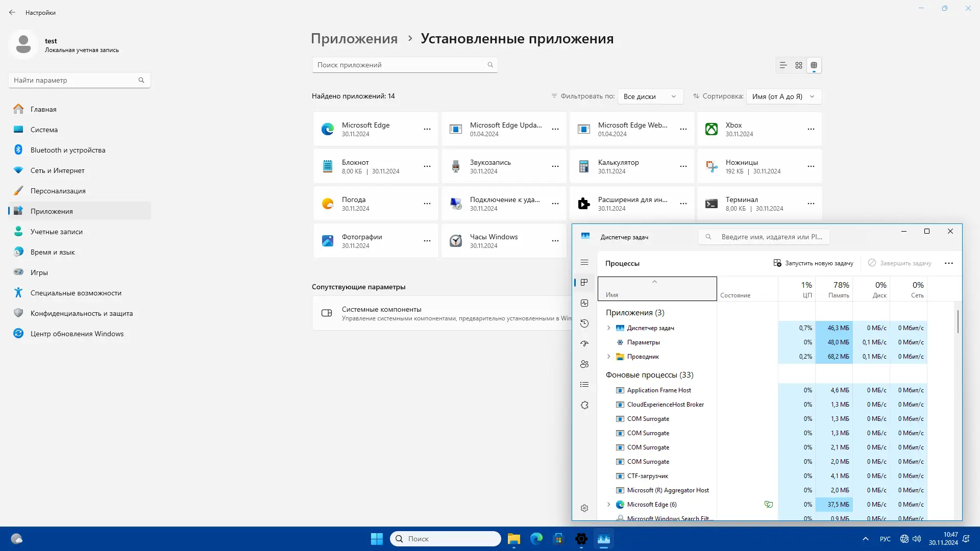Toggle Task Manager hamburger navigation menu

tap(584, 262)
